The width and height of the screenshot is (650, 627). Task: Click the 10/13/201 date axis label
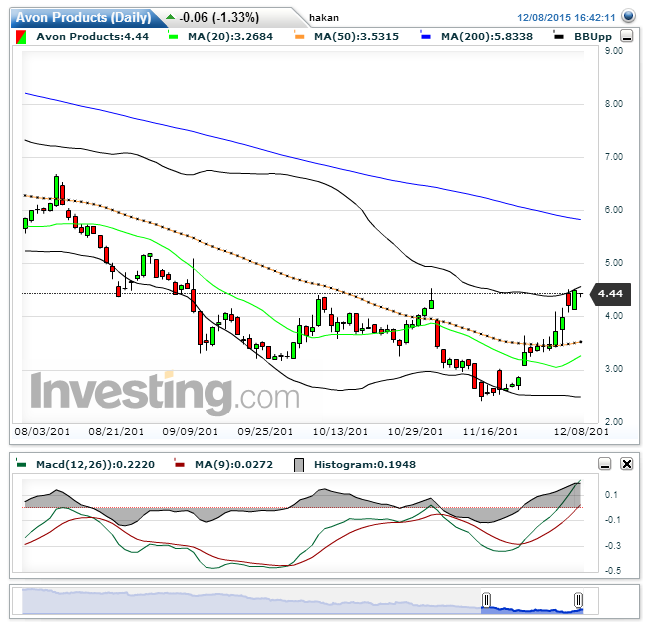pyautogui.click(x=340, y=431)
